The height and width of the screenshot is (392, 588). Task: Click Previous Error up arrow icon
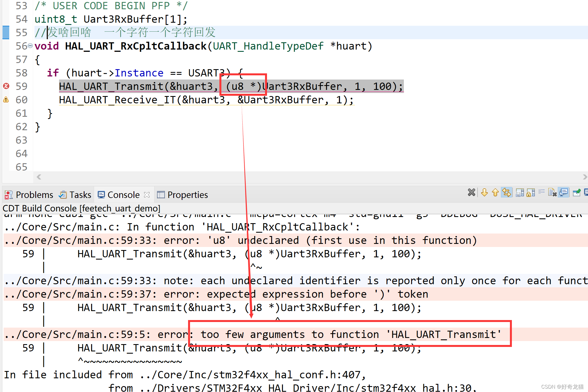pos(495,192)
